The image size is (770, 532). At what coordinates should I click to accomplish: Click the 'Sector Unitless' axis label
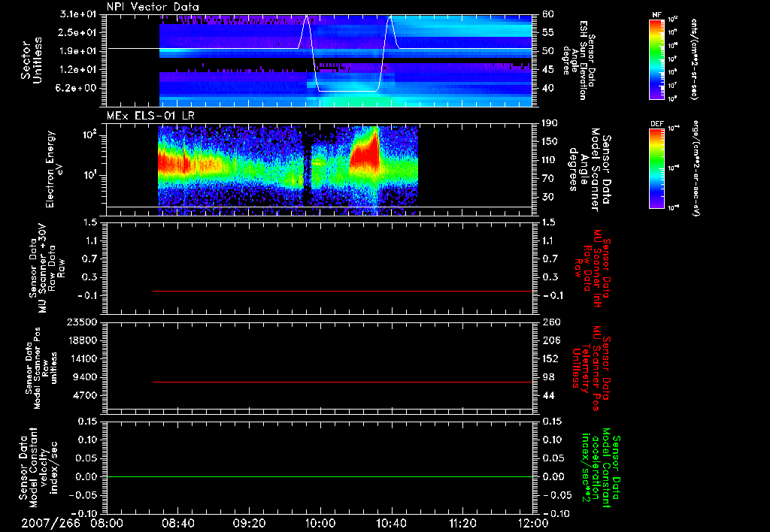(32, 60)
